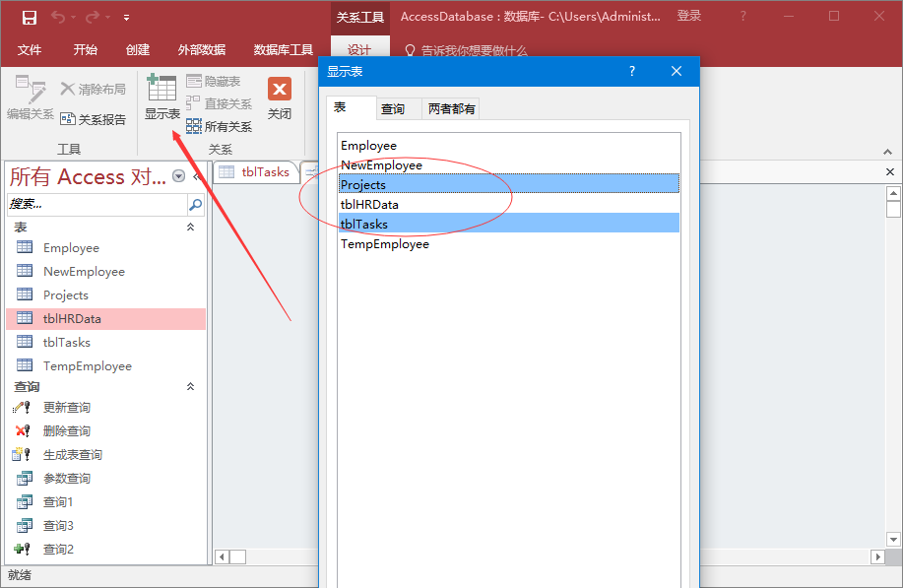
Task: Switch to the 两者都有 tab
Action: (x=452, y=109)
